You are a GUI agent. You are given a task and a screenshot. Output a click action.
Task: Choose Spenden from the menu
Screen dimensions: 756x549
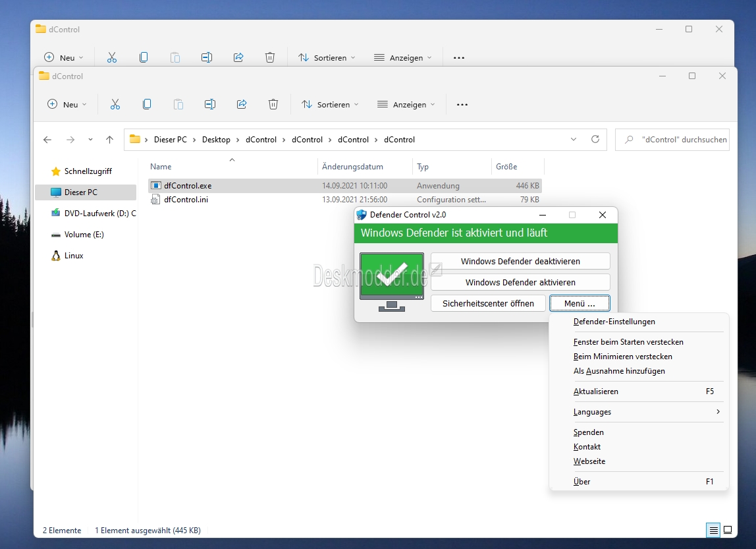pyautogui.click(x=639, y=432)
